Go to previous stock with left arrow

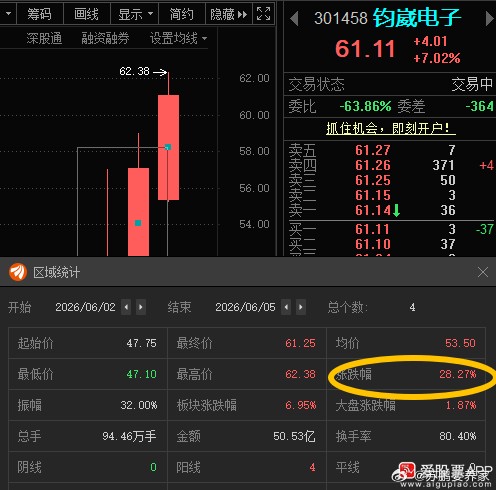[294, 18]
